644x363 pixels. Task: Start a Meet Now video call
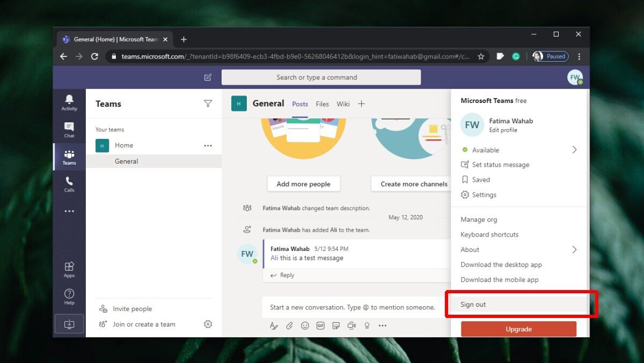tap(352, 325)
